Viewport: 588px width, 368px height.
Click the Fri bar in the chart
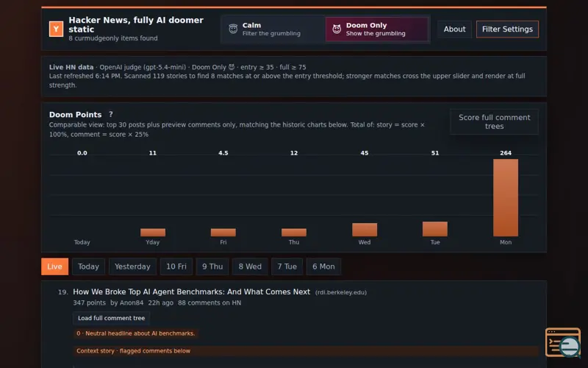click(223, 233)
